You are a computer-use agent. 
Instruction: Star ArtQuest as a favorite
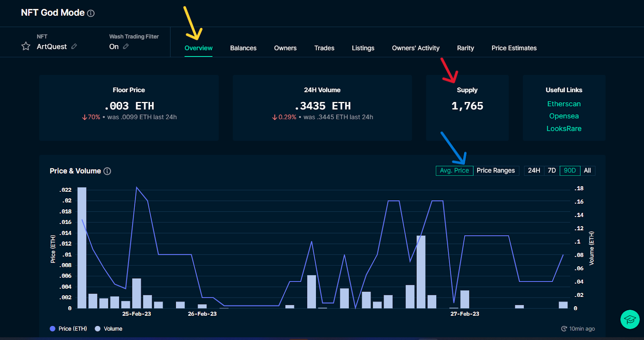pos(26,46)
